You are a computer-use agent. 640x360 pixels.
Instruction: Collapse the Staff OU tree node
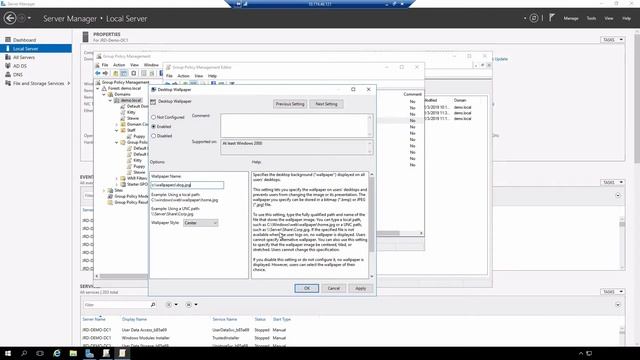tap(117, 130)
